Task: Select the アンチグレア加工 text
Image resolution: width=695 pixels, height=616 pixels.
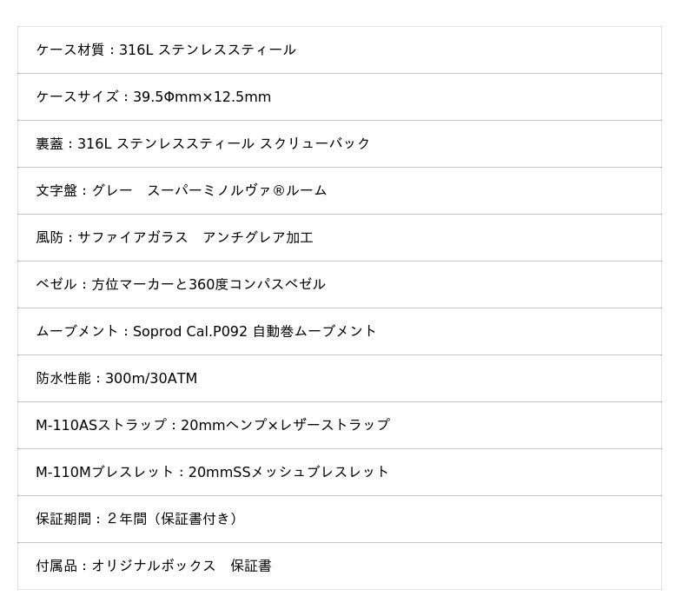Action: [x=257, y=238]
